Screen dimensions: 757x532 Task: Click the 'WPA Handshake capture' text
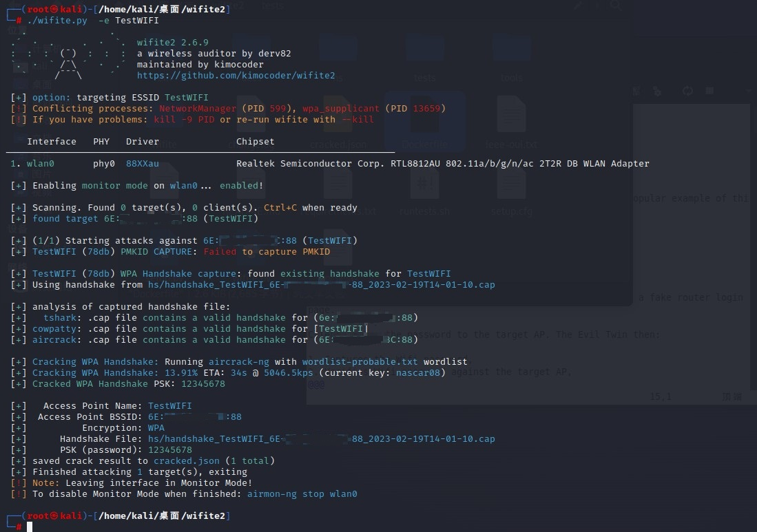tap(178, 274)
